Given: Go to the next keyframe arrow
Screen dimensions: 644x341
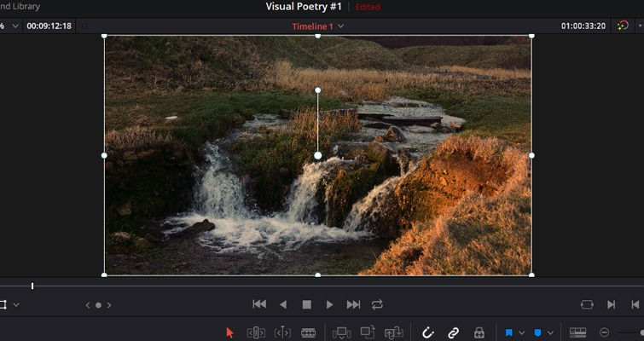Looking at the screenshot, I should pyautogui.click(x=109, y=305).
